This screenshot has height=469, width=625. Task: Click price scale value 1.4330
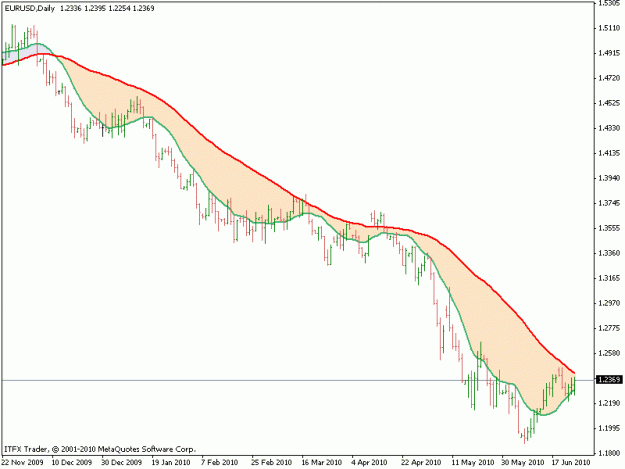coord(609,128)
